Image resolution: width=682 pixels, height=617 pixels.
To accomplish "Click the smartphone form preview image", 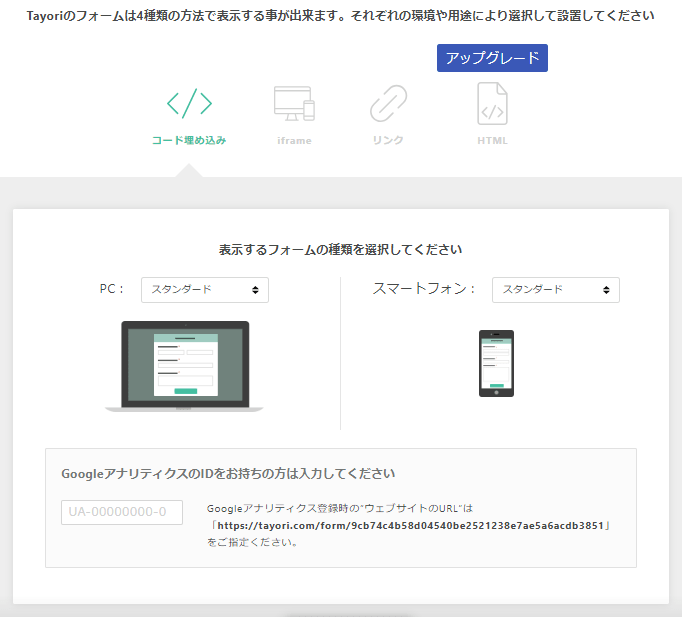I will 496,364.
